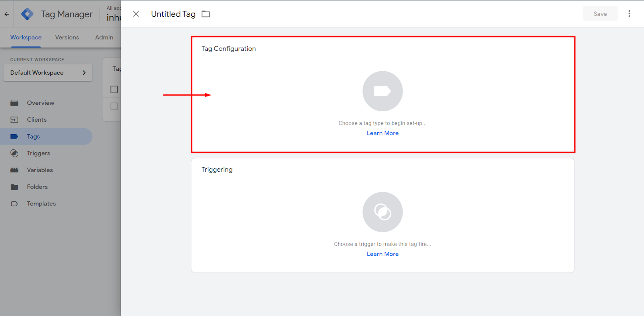Close the Untitled Tag panel
Image resolution: width=644 pixels, height=316 pixels.
(x=136, y=14)
